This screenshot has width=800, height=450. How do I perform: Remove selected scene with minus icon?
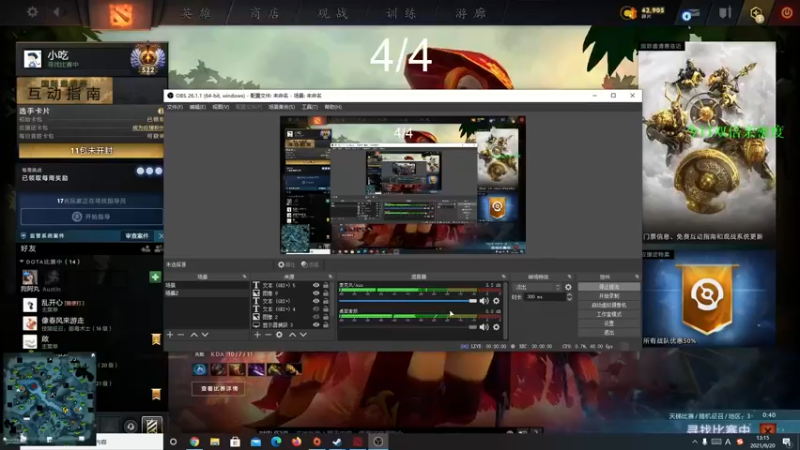(x=181, y=335)
